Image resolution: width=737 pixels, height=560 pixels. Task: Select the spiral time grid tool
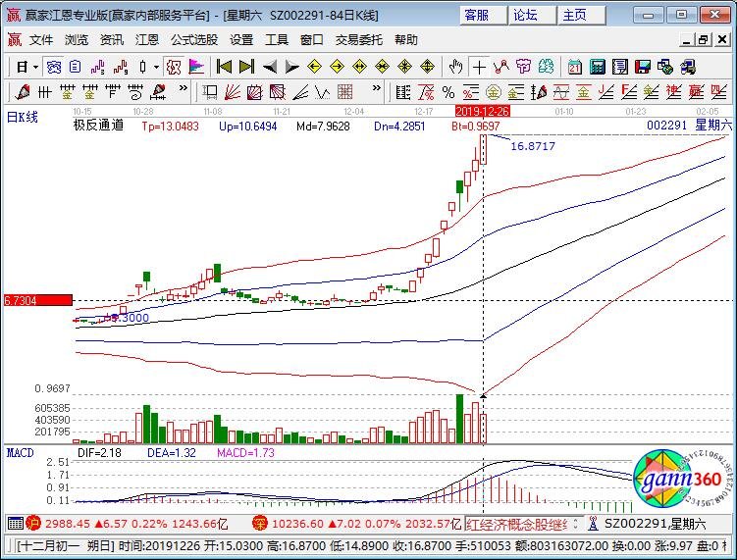coord(134,91)
